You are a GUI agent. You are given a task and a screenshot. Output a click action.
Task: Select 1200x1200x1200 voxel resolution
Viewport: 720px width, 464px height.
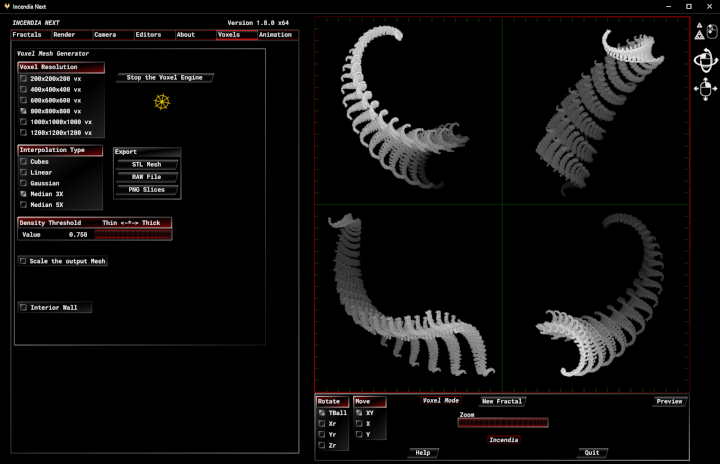click(24, 132)
